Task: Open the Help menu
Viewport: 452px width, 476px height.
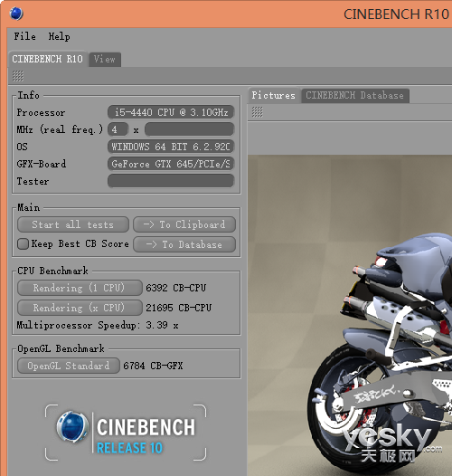Action: [59, 37]
